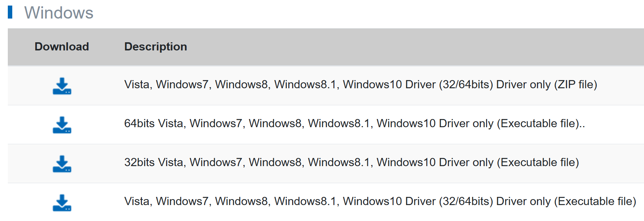Download the 64bits executable driver
The height and width of the screenshot is (221, 644).
(x=62, y=125)
